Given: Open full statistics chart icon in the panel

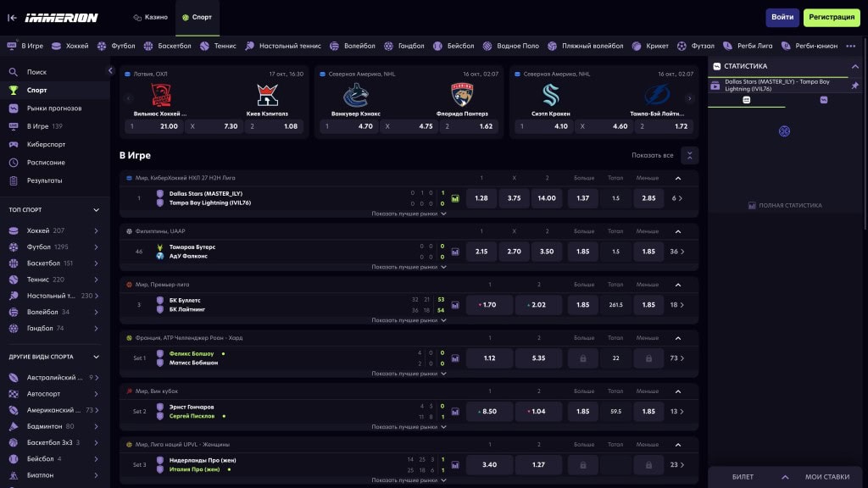Looking at the screenshot, I should tap(752, 205).
